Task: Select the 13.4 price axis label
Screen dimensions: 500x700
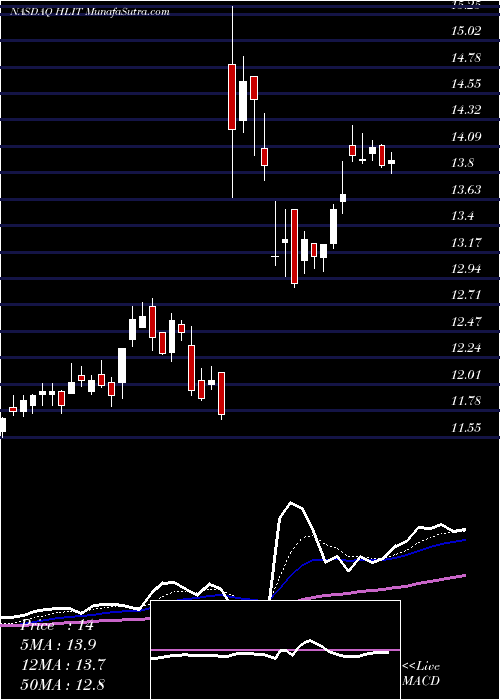Action: click(462, 216)
